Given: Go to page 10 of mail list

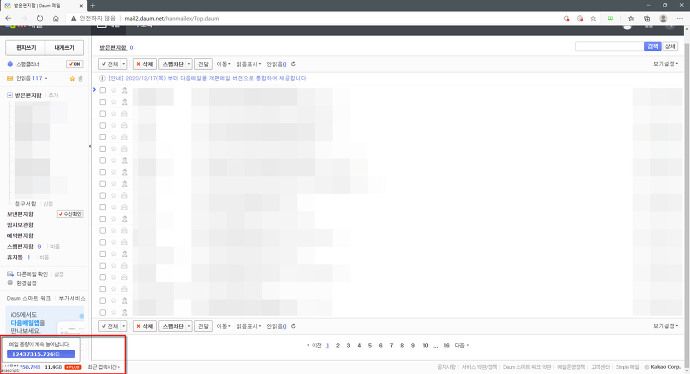Looking at the screenshot, I should pyautogui.click(x=425, y=345).
